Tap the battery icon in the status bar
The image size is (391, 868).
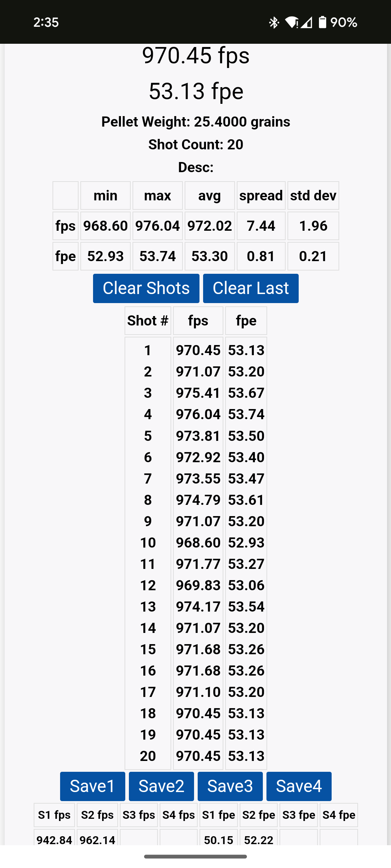(322, 22)
